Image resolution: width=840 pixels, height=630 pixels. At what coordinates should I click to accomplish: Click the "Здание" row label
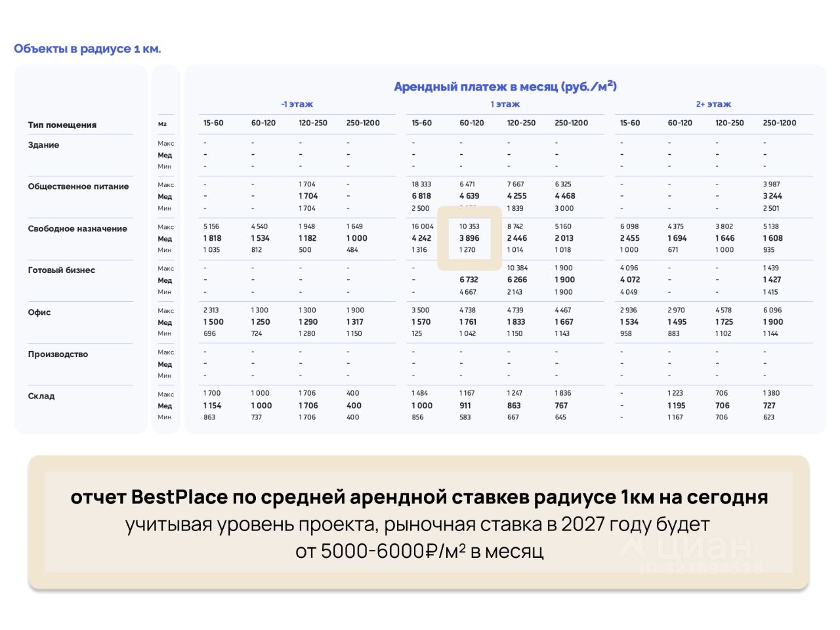click(43, 145)
